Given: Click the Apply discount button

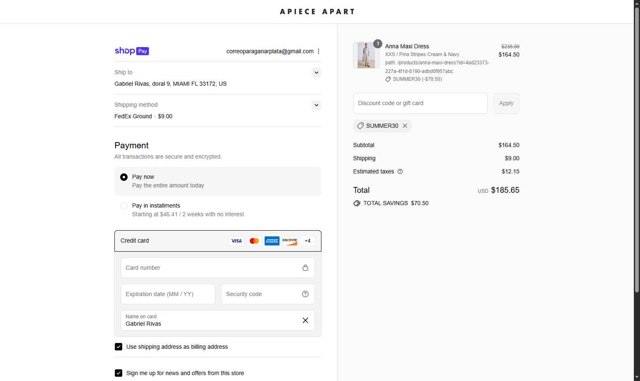Looking at the screenshot, I should [506, 103].
